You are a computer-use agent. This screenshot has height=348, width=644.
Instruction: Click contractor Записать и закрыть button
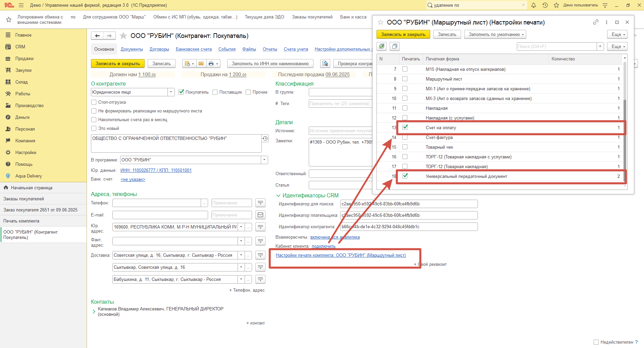pos(117,63)
